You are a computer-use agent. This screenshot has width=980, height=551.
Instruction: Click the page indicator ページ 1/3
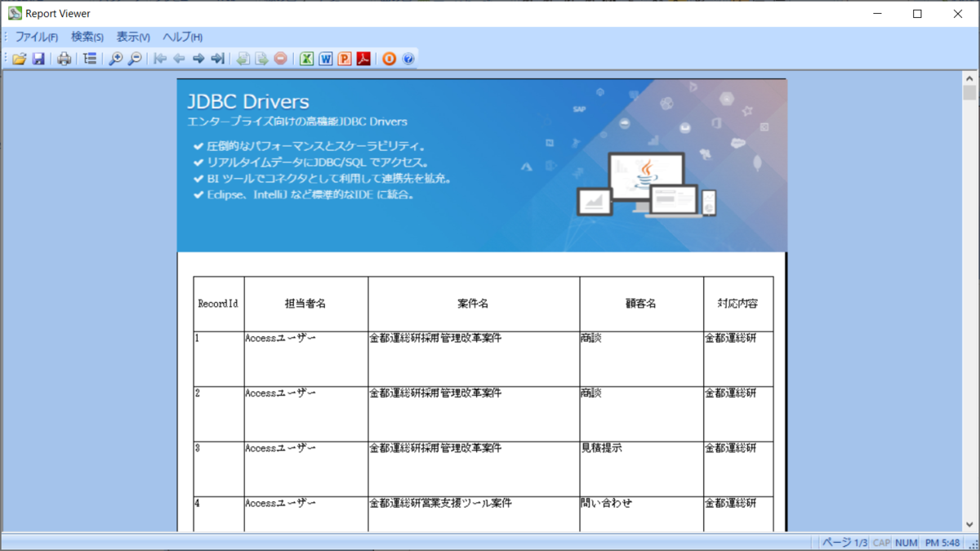[844, 543]
